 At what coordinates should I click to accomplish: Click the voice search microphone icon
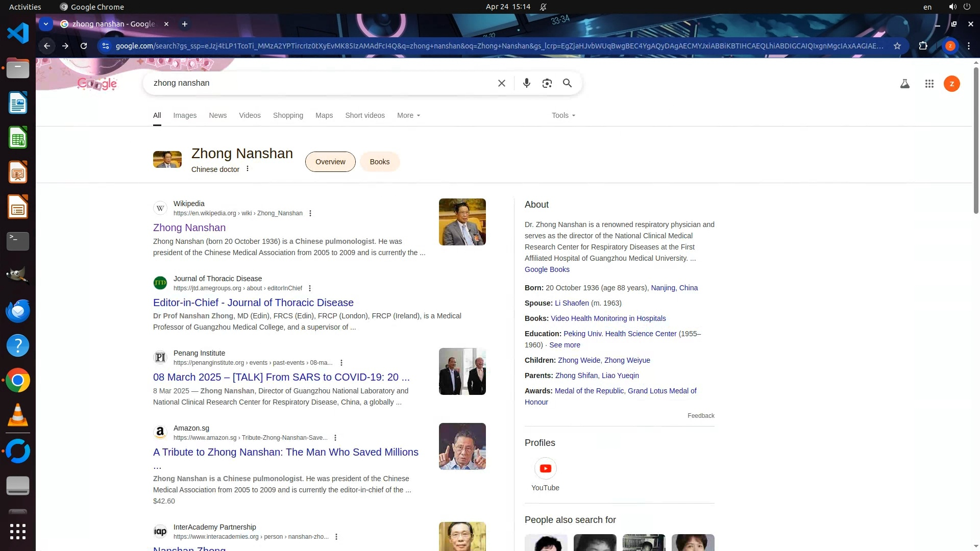526,83
